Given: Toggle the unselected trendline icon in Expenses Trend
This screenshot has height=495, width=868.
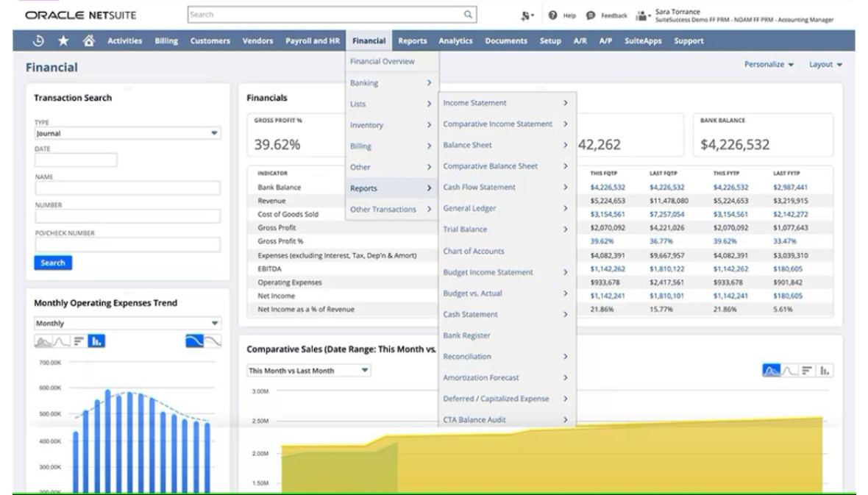Looking at the screenshot, I should click(x=213, y=341).
